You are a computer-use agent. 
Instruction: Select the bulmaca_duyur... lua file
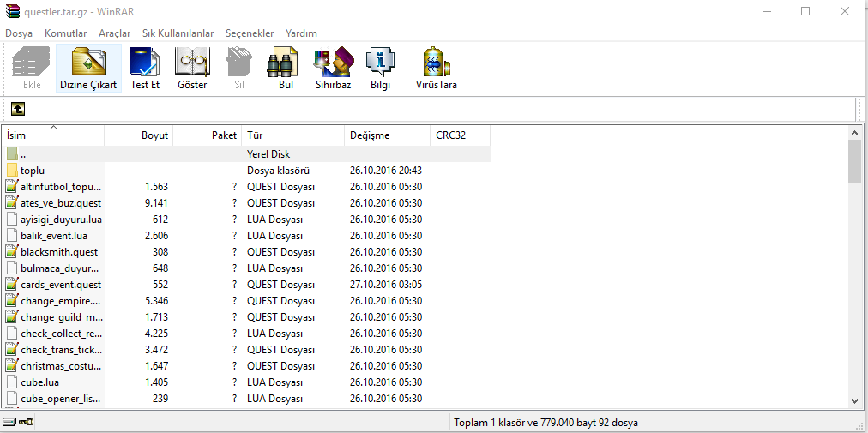[x=60, y=268]
